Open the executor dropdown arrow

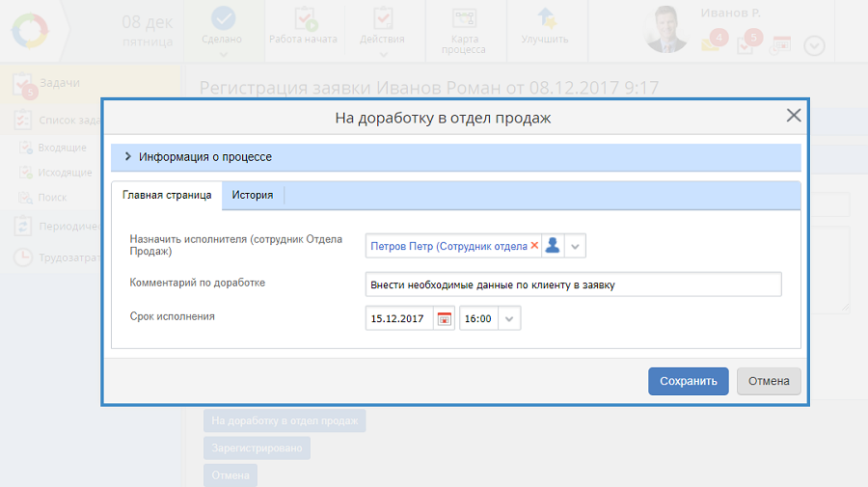pyautogui.click(x=575, y=247)
